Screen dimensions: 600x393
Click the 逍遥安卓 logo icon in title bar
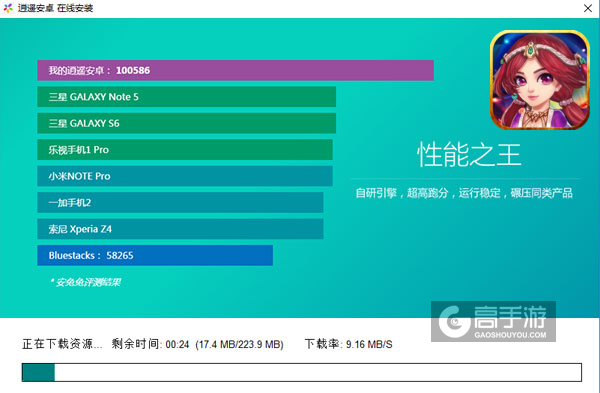8,8
